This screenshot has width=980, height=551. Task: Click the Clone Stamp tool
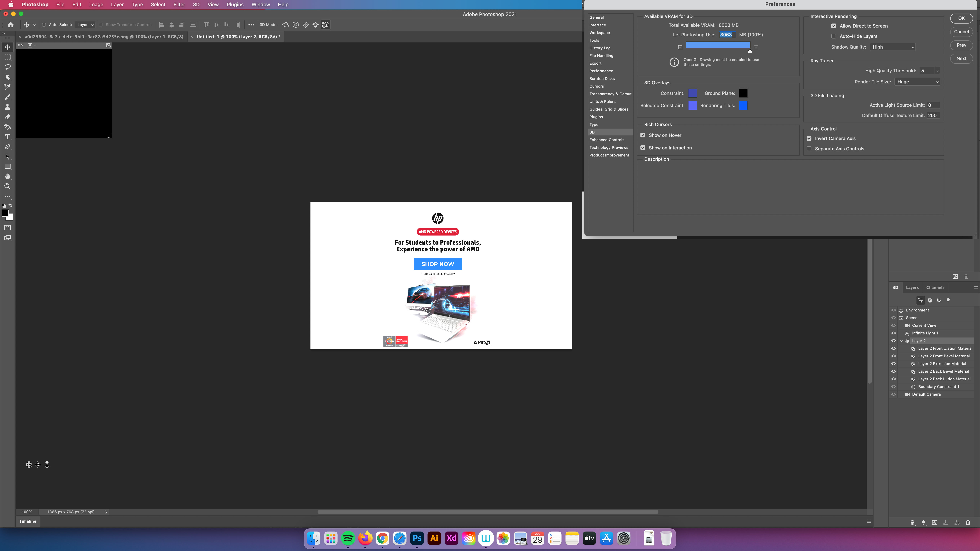pyautogui.click(x=7, y=107)
